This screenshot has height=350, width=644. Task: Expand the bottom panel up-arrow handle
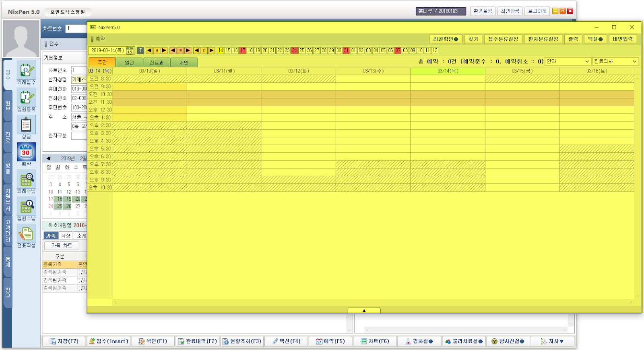[x=364, y=311]
